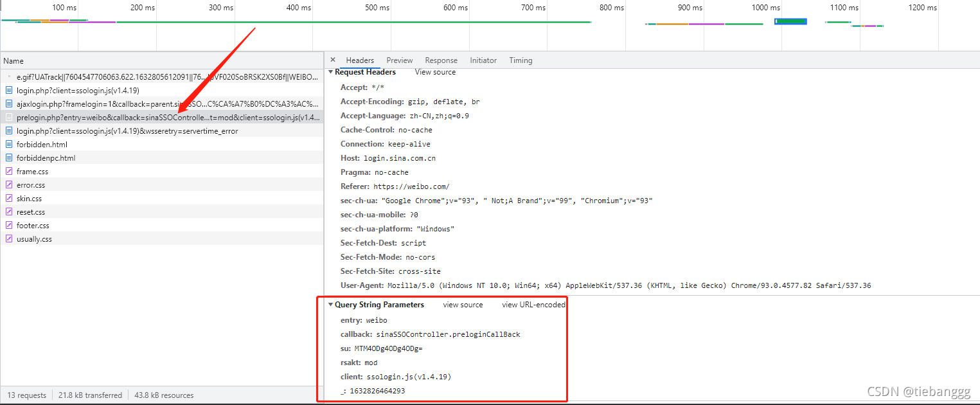Click the Sec-Fetch-Mode: no-cors line

click(388, 257)
